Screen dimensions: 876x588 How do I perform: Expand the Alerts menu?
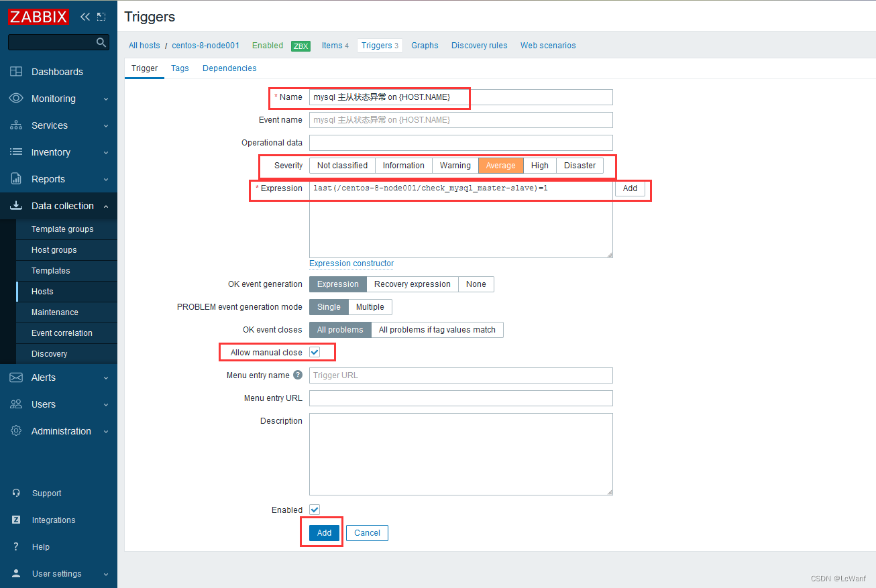click(x=106, y=377)
